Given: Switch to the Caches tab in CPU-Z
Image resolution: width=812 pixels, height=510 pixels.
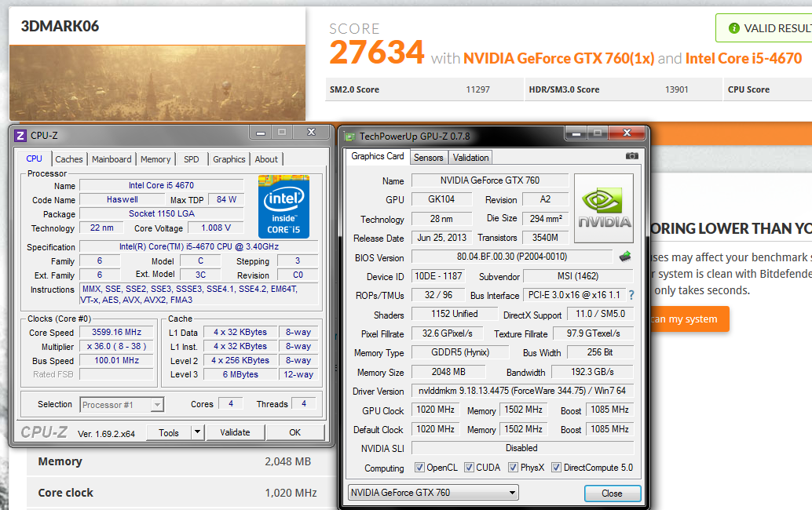Looking at the screenshot, I should tap(69, 159).
